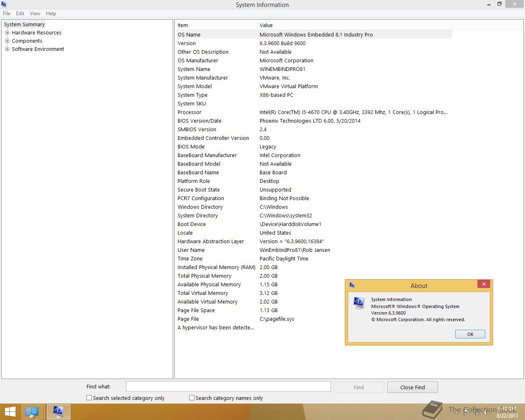Select the Software Environment tree label
Screen dimensions: 525x420
tap(38, 49)
